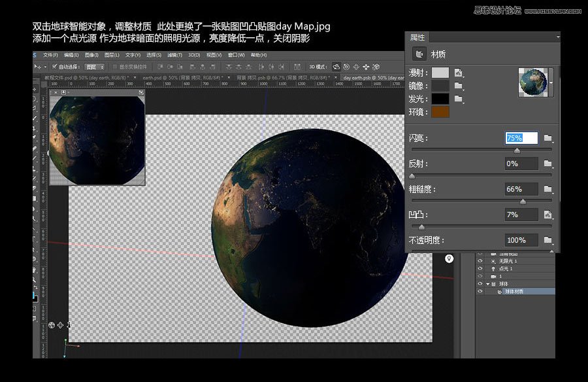Click the 闪亮 slider handle
The width and height of the screenshot is (588, 382).
[x=517, y=150]
